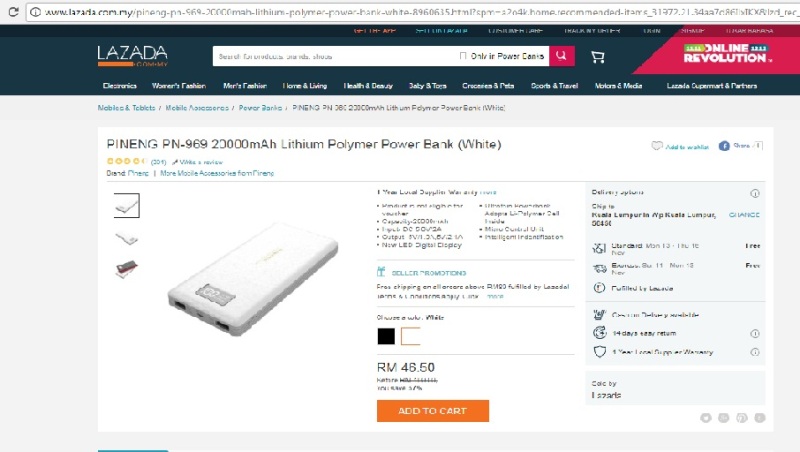Select the white color option
The image size is (800, 452).
pyautogui.click(x=411, y=336)
